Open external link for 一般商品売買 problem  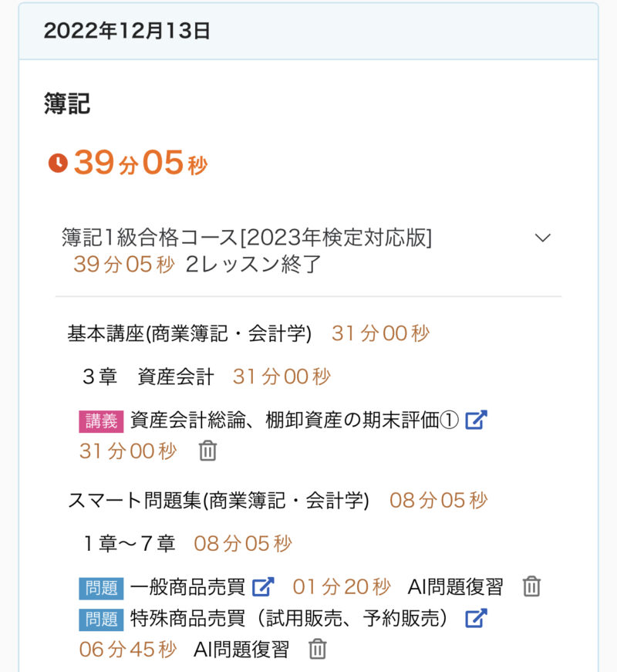(x=263, y=586)
